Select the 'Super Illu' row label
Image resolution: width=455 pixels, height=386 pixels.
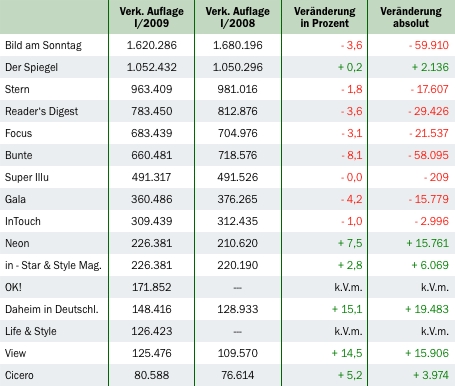click(27, 177)
